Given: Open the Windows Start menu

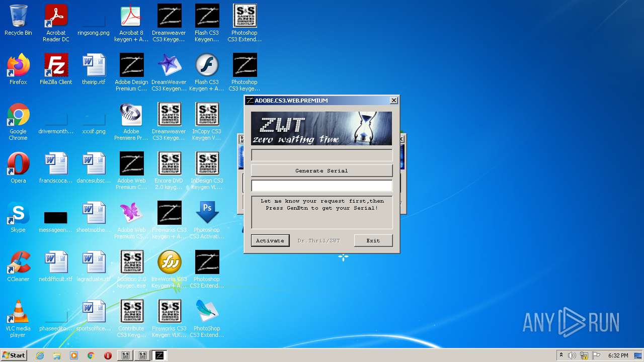Looking at the screenshot, I should (x=14, y=355).
